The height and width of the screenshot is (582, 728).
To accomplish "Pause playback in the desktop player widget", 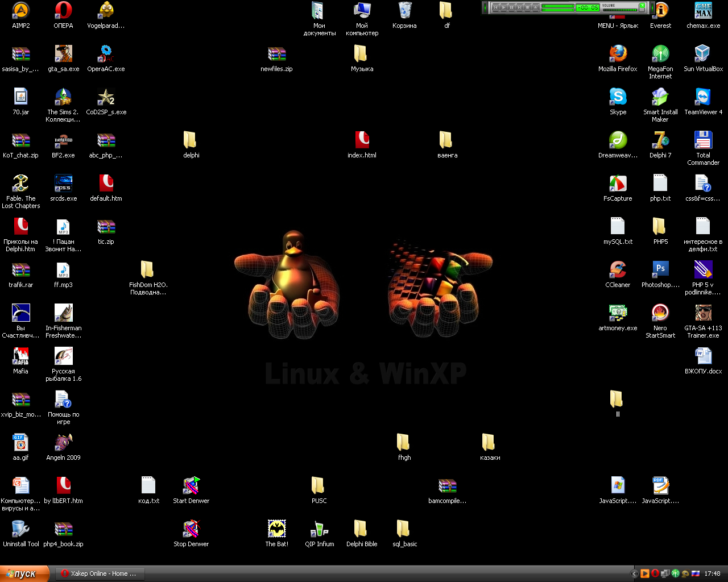I will click(511, 7).
